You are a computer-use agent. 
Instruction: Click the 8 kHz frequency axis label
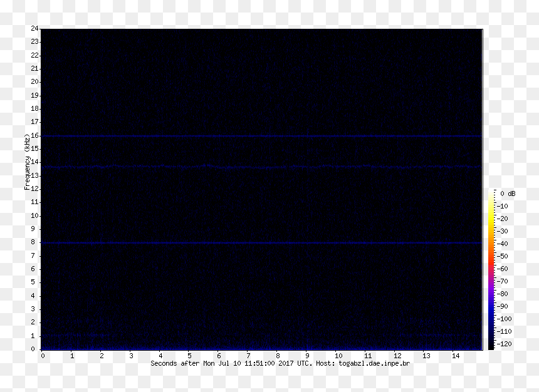pos(33,242)
